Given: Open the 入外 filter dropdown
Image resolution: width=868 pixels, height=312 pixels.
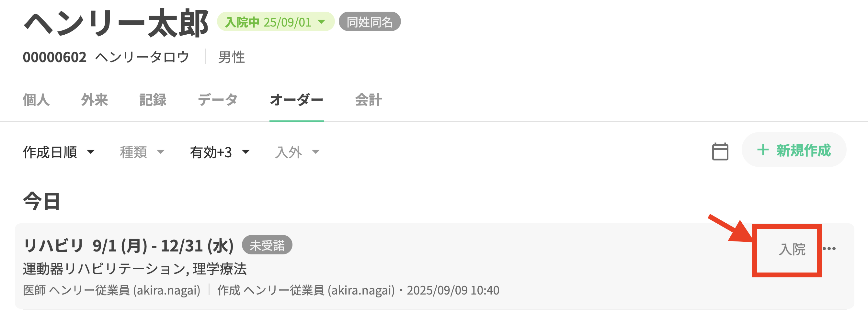Looking at the screenshot, I should coord(297,152).
